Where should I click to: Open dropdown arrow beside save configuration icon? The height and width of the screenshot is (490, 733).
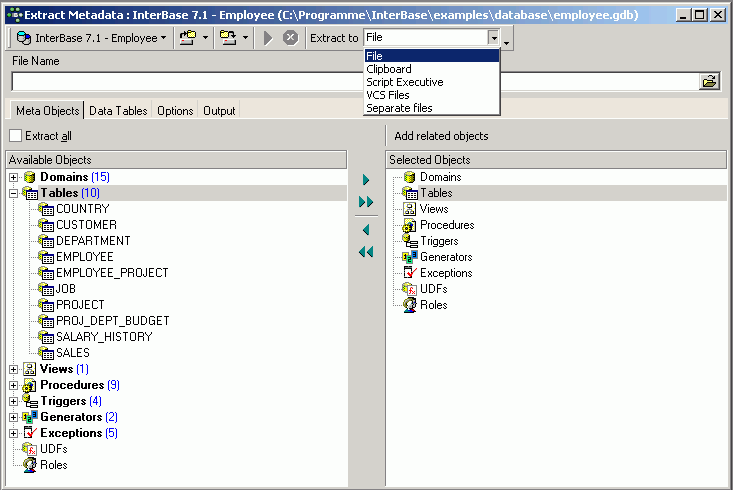pyautogui.click(x=245, y=38)
